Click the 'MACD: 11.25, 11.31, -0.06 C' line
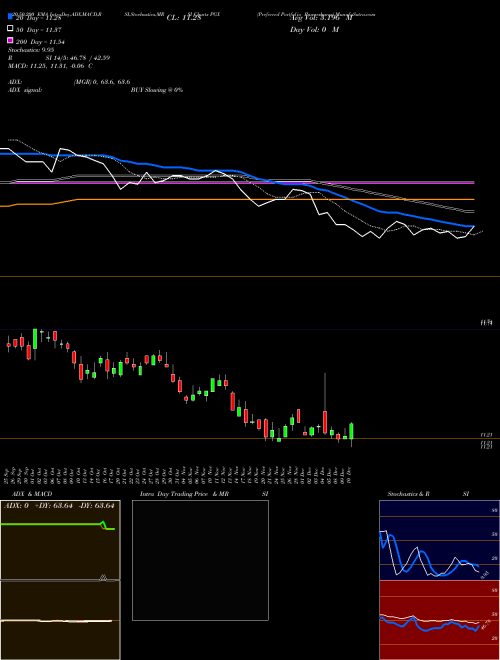This screenshot has height=660, width=500. coord(51,66)
